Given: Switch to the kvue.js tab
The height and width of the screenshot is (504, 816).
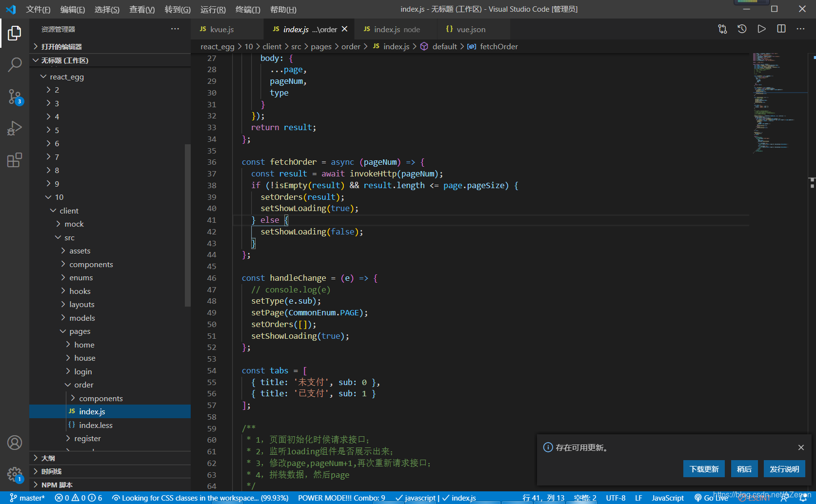Looking at the screenshot, I should pos(227,29).
